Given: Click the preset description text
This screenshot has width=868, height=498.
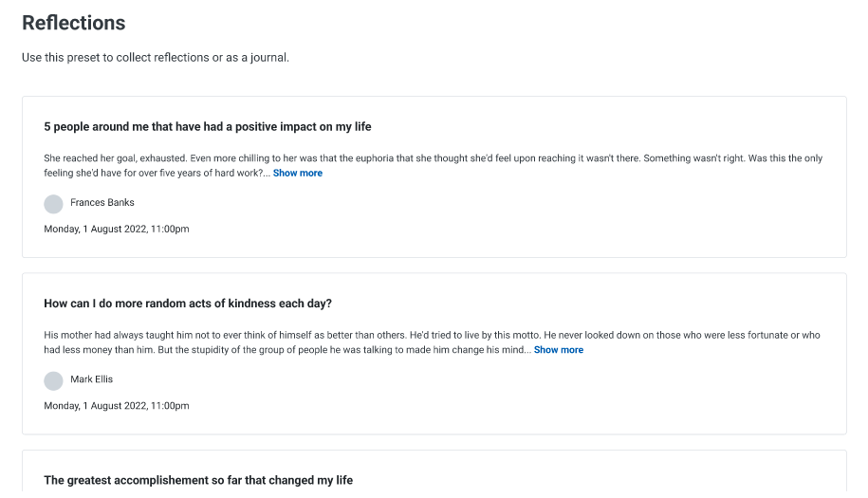Looking at the screenshot, I should click(156, 58).
